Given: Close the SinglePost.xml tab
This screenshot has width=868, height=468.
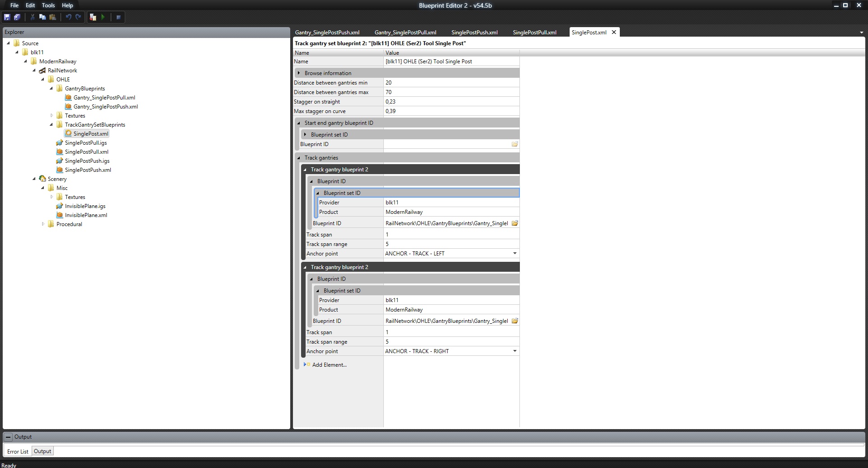Looking at the screenshot, I should click(x=614, y=32).
